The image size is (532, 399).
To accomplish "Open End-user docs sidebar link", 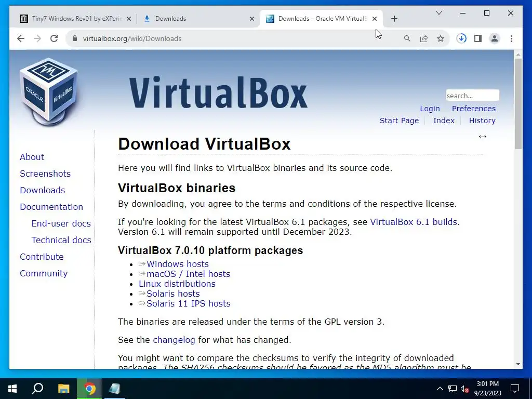I will pyautogui.click(x=61, y=223).
